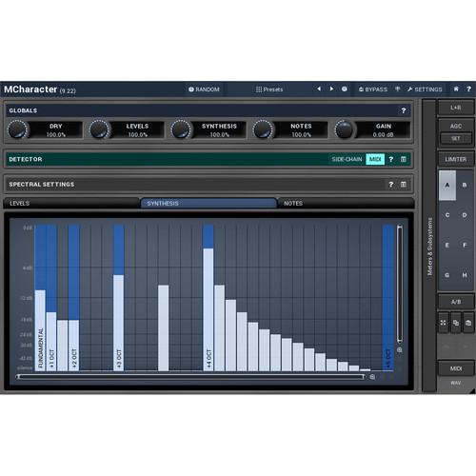476x476 pixels.
Task: Open help for SPECTRAL SETTINGS panel
Action: 391,185
